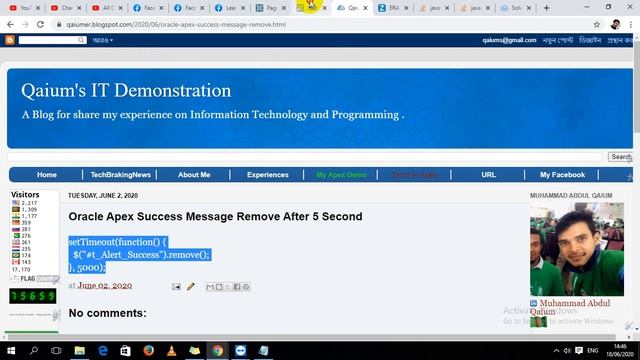This screenshot has width=640, height=360.
Task: Share post with the BlogThis icon
Action: click(219, 287)
